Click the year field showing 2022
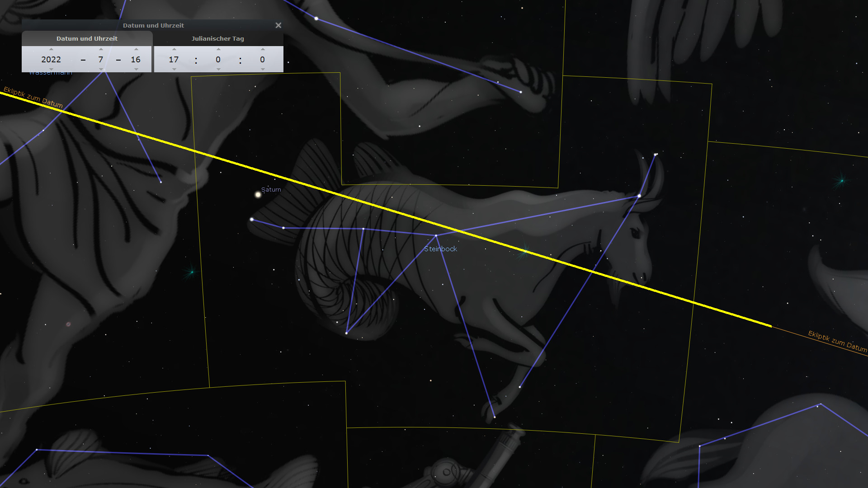 click(51, 59)
